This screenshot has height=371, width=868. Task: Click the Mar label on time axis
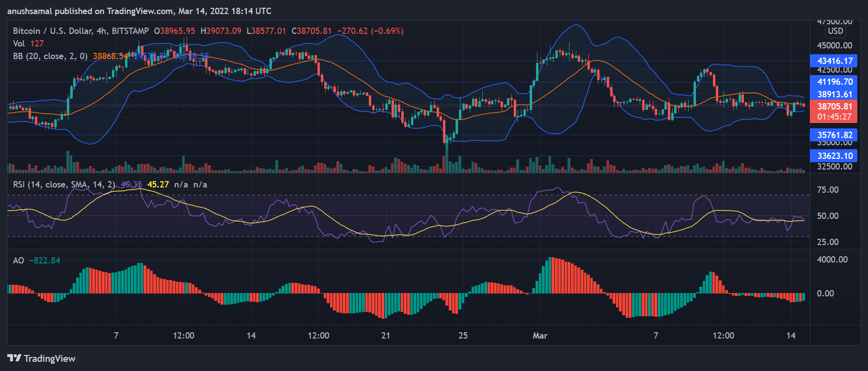click(540, 336)
